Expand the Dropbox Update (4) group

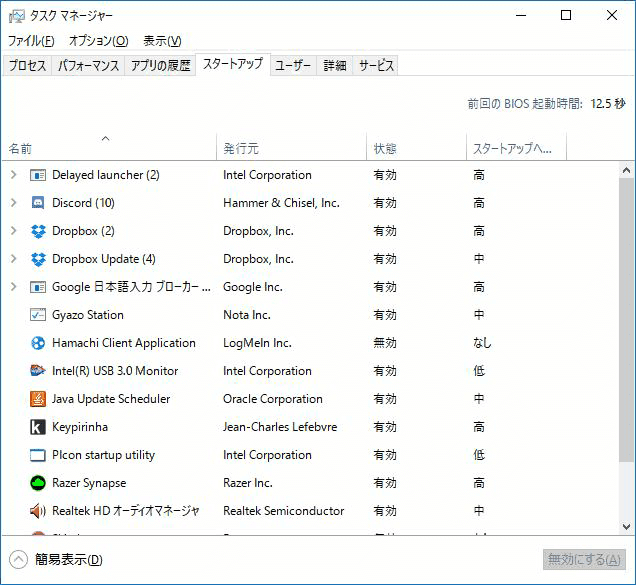point(13,259)
